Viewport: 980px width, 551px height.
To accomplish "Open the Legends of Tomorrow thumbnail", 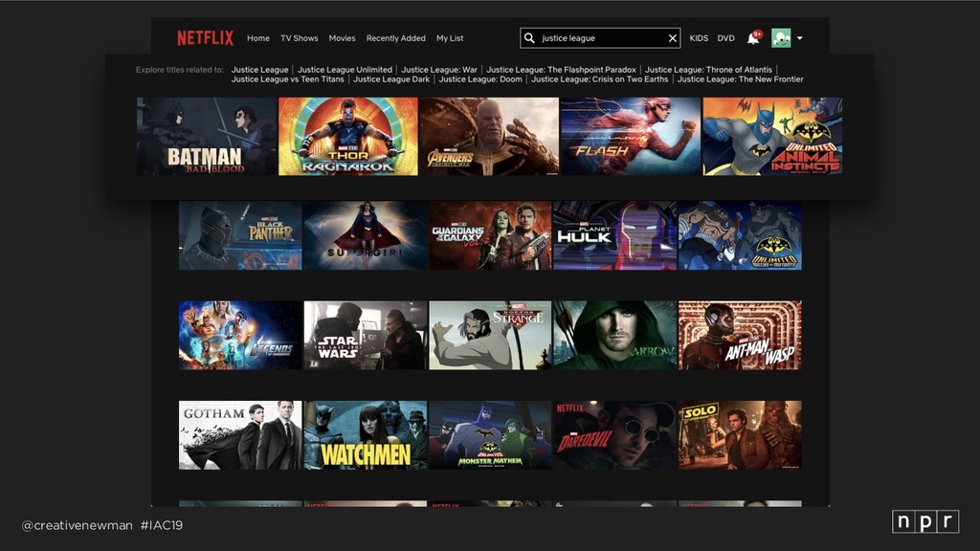I will click(x=240, y=336).
